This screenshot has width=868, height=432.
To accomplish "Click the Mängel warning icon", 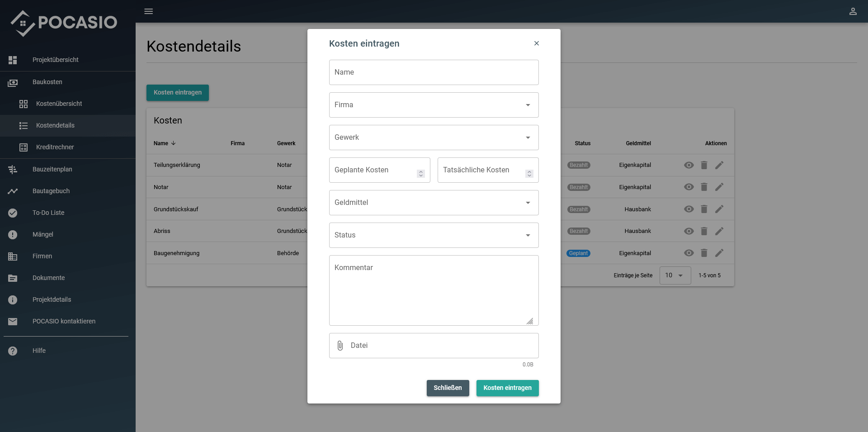I will (13, 234).
